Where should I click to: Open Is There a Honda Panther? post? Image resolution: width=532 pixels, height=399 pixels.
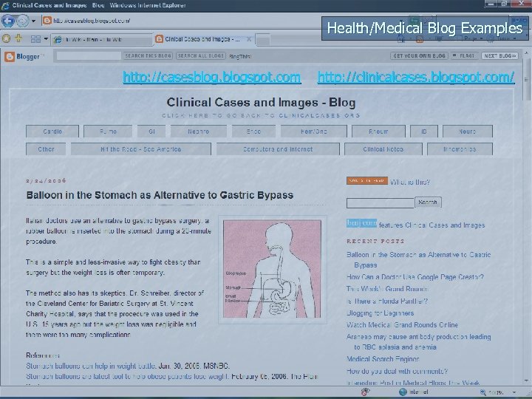(x=387, y=301)
